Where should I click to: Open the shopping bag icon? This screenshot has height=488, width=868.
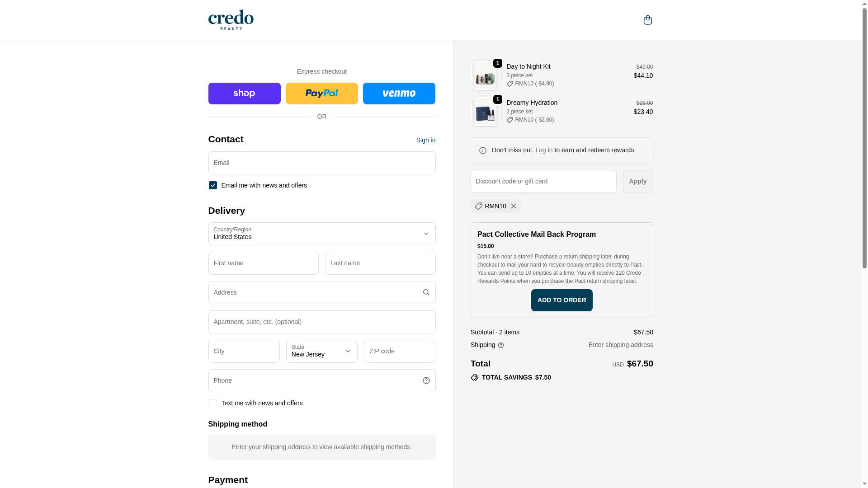pos(647,20)
